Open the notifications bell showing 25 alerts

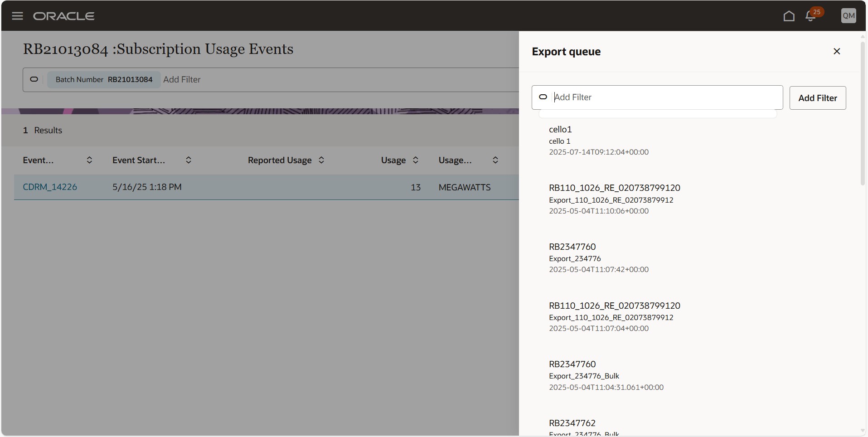[811, 16]
